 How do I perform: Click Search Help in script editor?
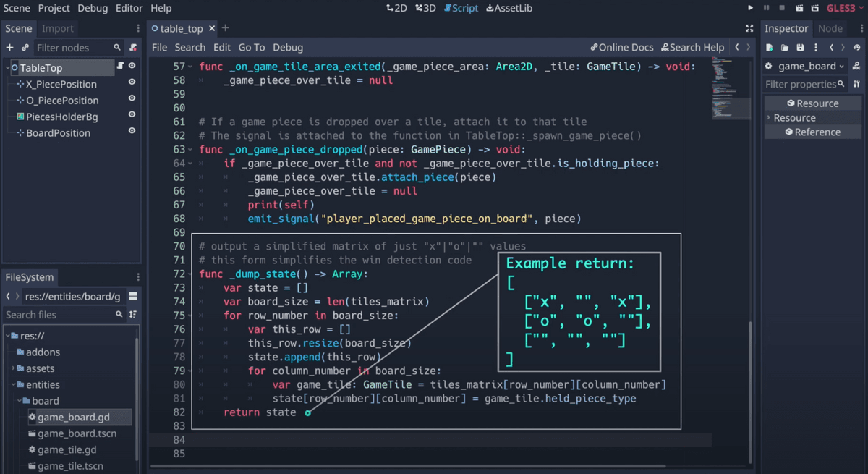[692, 47]
